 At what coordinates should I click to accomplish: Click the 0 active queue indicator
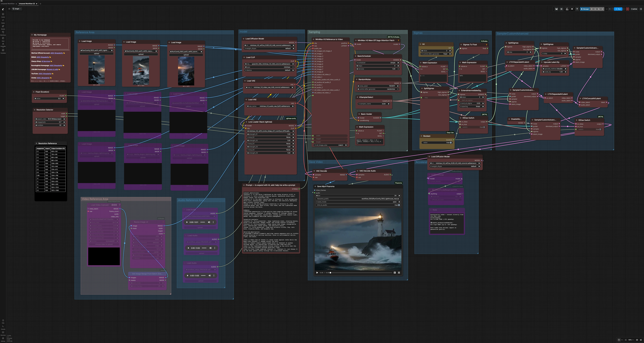pos(634,9)
